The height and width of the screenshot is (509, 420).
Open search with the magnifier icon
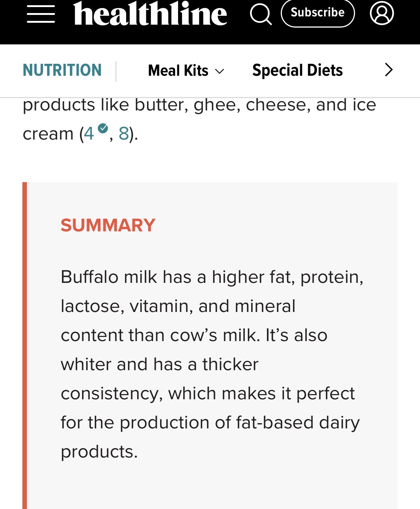[260, 14]
